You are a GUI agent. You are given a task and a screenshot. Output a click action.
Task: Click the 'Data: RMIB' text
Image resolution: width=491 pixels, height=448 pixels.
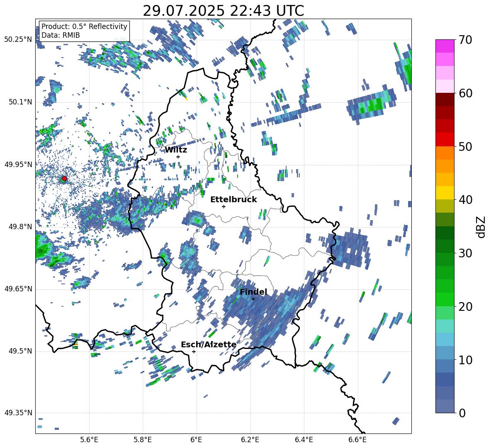coord(61,35)
